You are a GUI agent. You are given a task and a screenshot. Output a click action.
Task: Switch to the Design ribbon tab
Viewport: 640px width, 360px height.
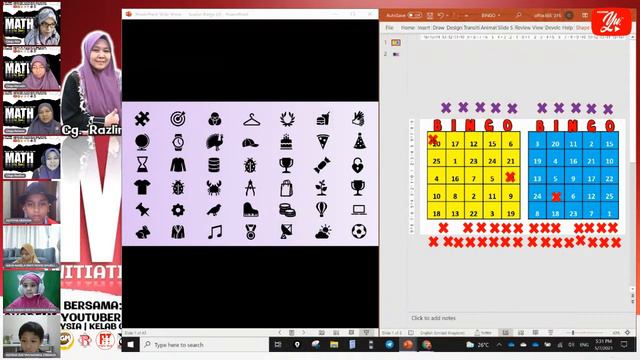pos(454,27)
